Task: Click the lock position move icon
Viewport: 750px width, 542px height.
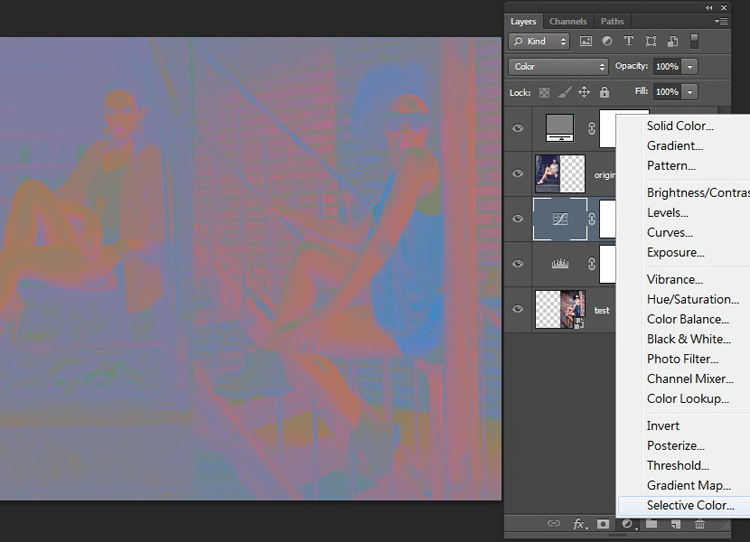Action: point(584,92)
